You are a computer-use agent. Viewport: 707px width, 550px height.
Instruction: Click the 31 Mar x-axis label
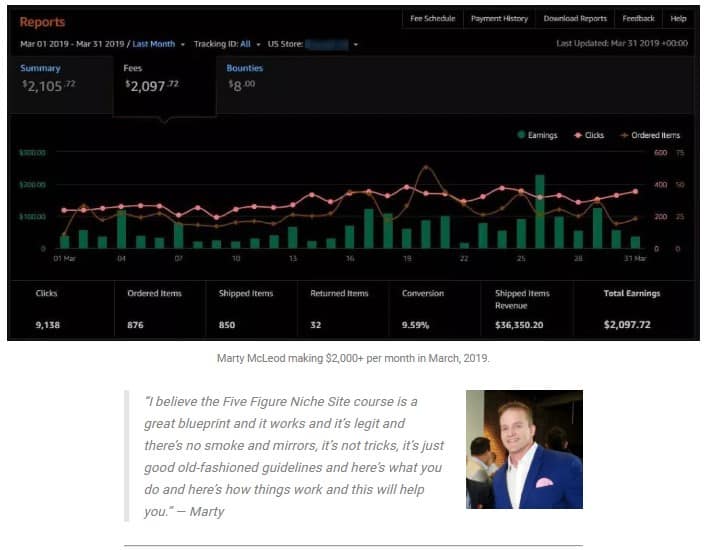pyautogui.click(x=635, y=258)
